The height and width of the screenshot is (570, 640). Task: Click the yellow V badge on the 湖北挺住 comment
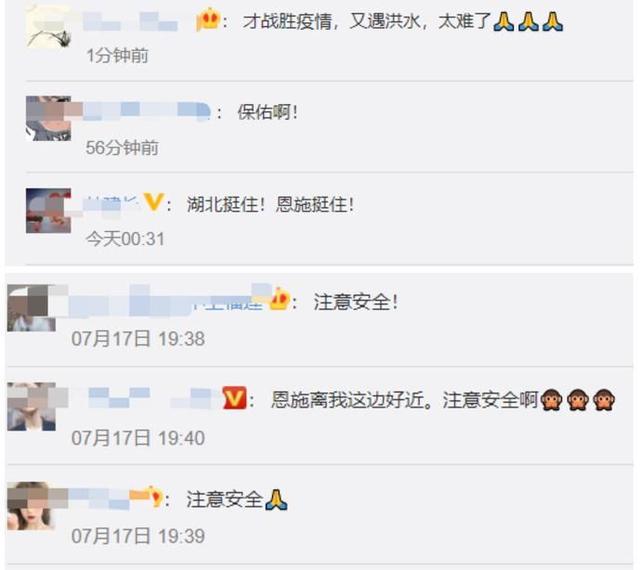(154, 203)
